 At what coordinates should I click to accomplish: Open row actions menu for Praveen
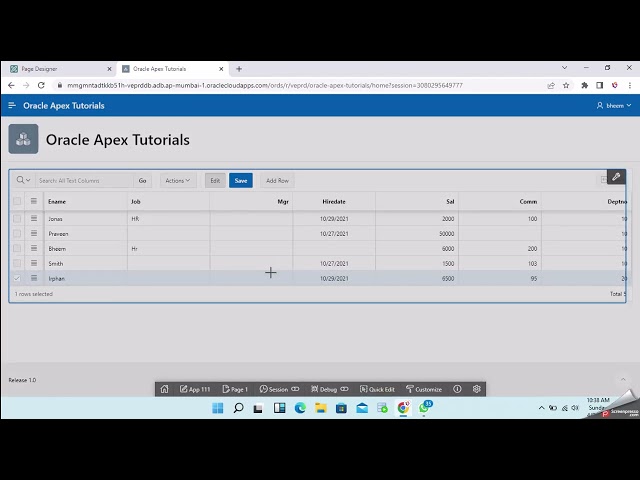pyautogui.click(x=34, y=233)
